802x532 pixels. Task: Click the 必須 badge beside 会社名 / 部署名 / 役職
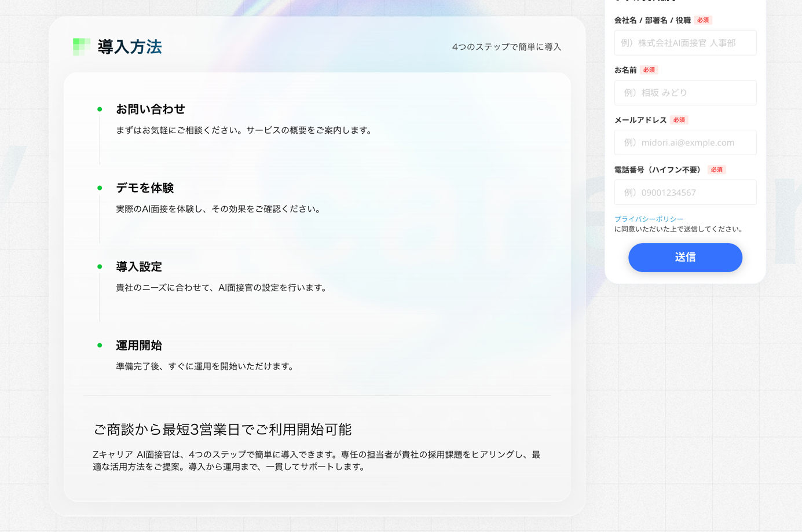pos(703,20)
